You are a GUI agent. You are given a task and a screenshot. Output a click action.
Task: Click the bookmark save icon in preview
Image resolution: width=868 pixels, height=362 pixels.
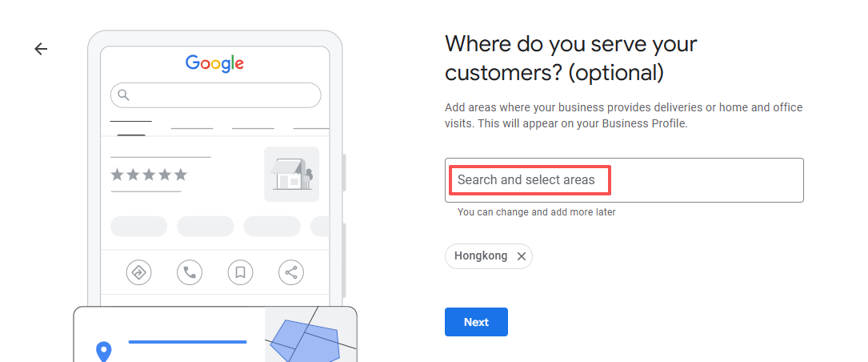pos(240,272)
